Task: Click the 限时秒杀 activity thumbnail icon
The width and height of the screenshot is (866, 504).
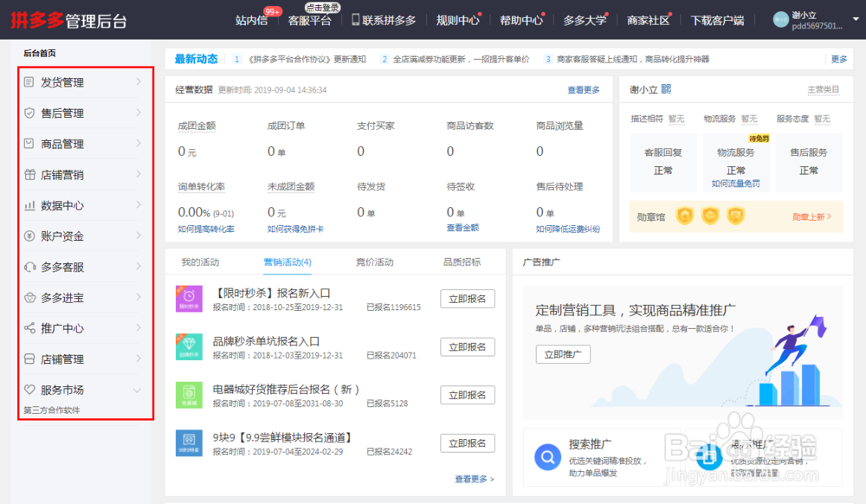Action: 189,299
